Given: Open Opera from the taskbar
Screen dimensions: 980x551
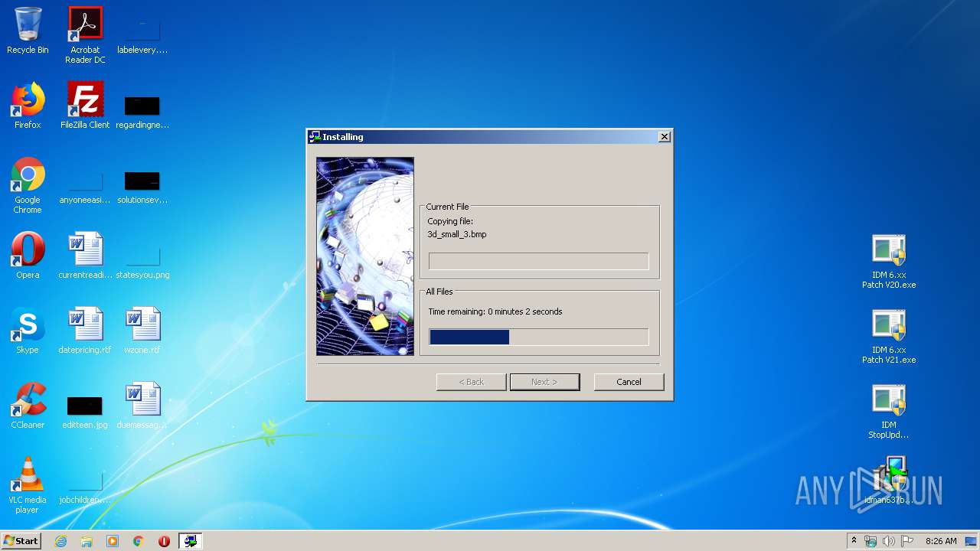Looking at the screenshot, I should [164, 541].
